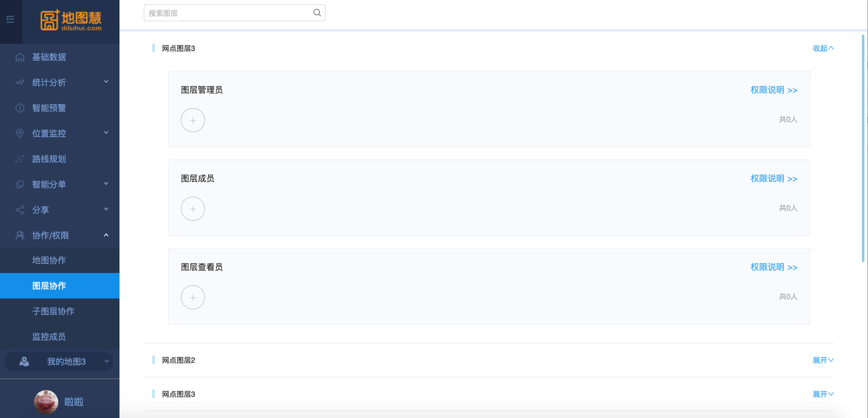Click the 地图慧 dituhui.com logo
This screenshot has height=418, width=868.
(x=71, y=20)
